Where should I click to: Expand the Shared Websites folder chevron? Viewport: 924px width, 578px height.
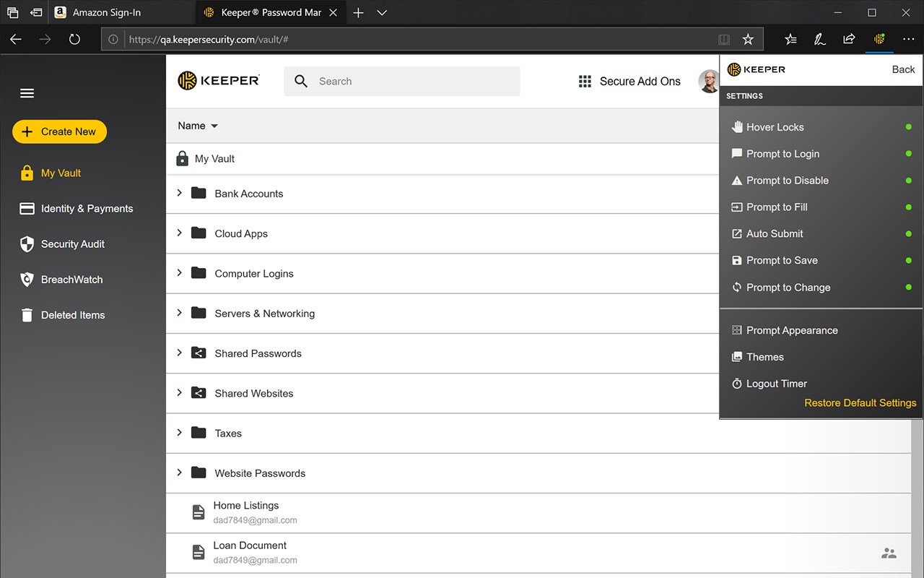[180, 392]
